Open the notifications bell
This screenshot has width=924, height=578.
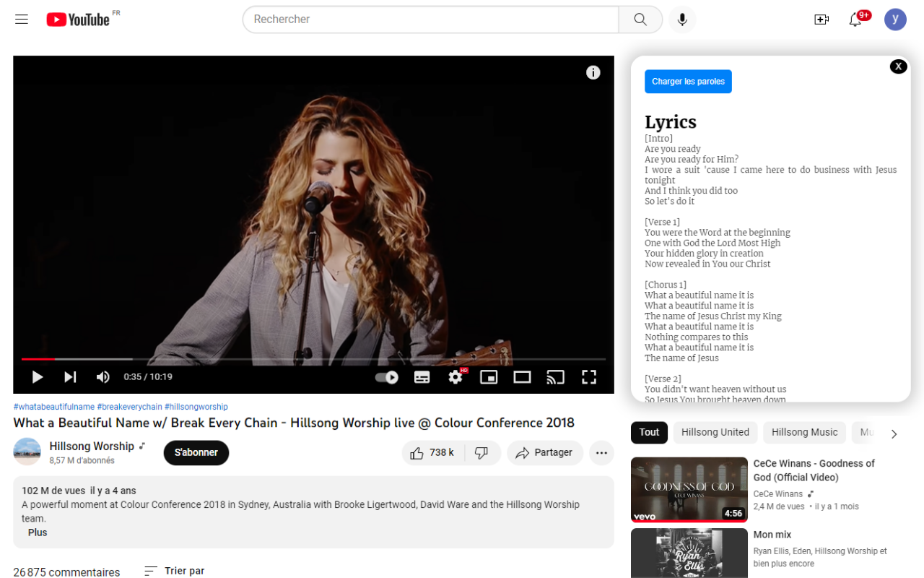856,20
